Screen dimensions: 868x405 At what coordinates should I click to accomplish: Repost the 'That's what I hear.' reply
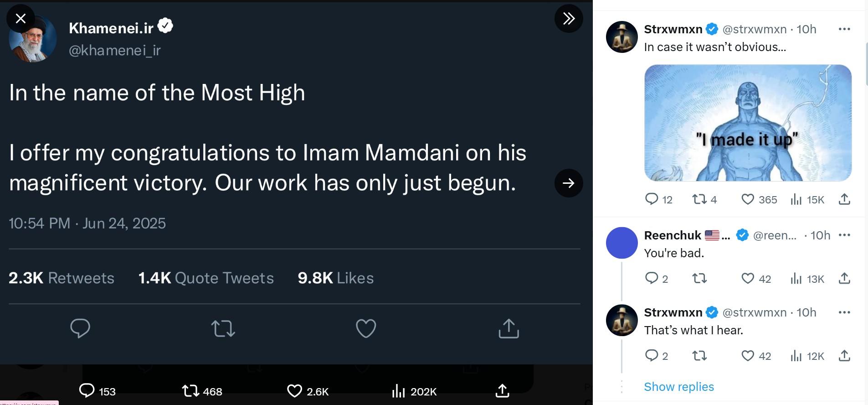tap(699, 355)
